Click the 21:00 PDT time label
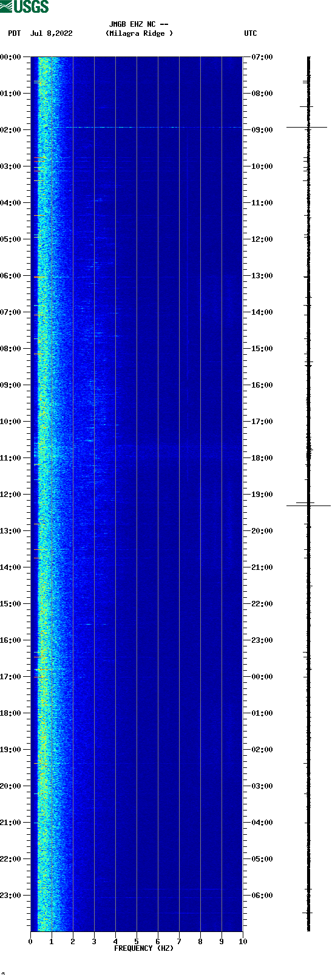The width and height of the screenshot is (335, 980). 11,823
